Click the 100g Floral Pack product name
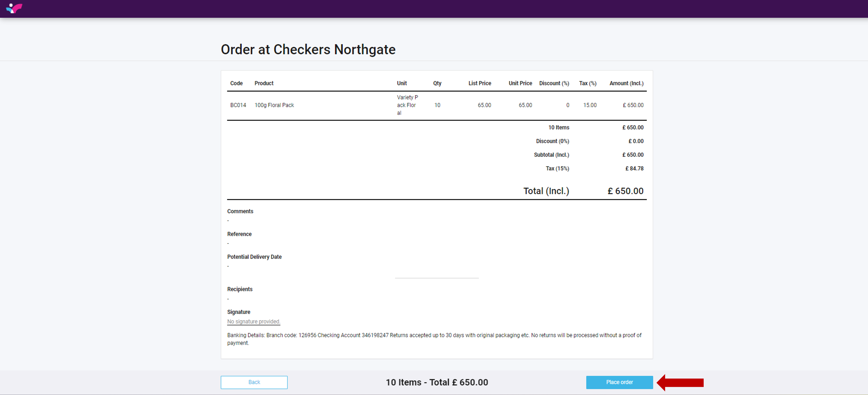The width and height of the screenshot is (868, 395). pyautogui.click(x=274, y=105)
